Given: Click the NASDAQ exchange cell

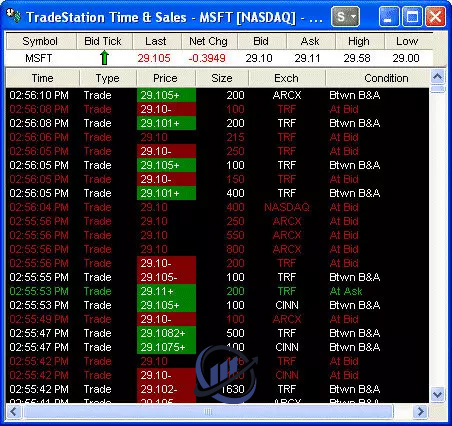Looking at the screenshot, I should [x=287, y=207].
